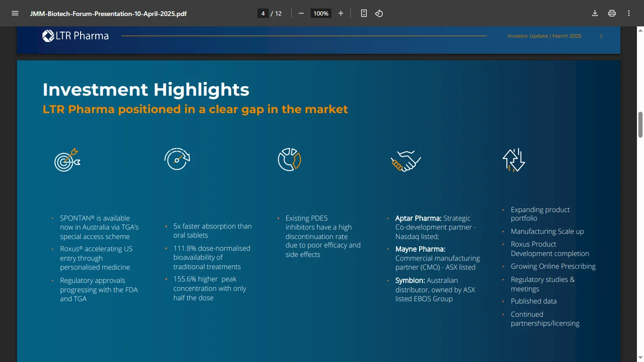Screen dimensions: 644x362
Task: Open the sidebar menu hamburger icon
Action: tap(15, 13)
